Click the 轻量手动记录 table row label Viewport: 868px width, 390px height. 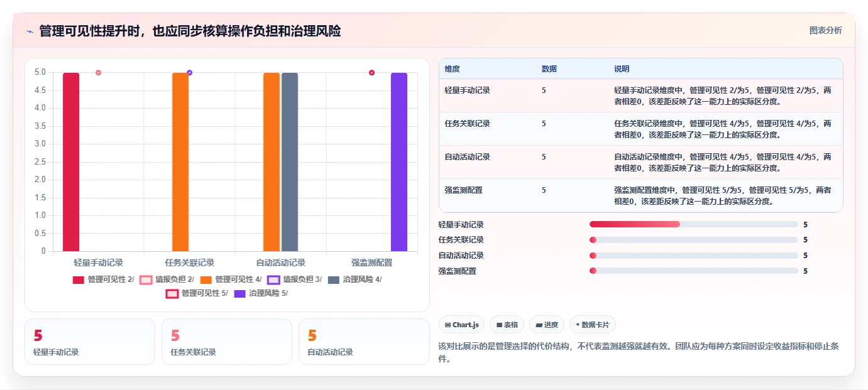(x=467, y=90)
